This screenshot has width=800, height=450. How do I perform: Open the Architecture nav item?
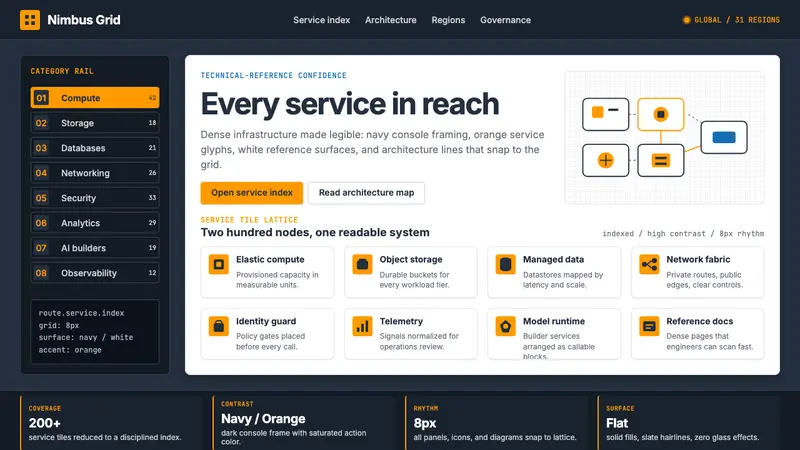[390, 20]
